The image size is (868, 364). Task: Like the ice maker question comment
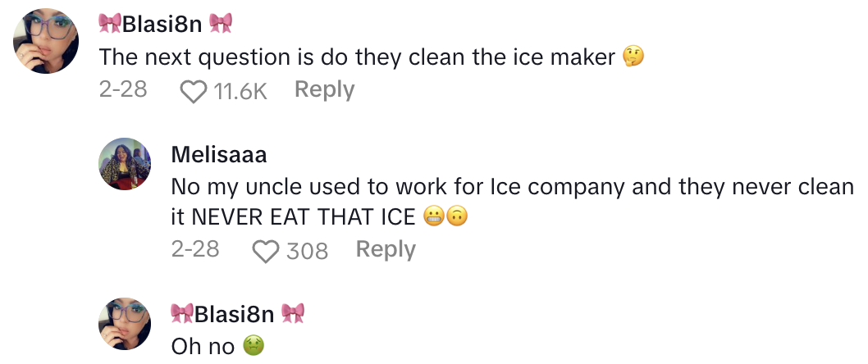(x=193, y=91)
